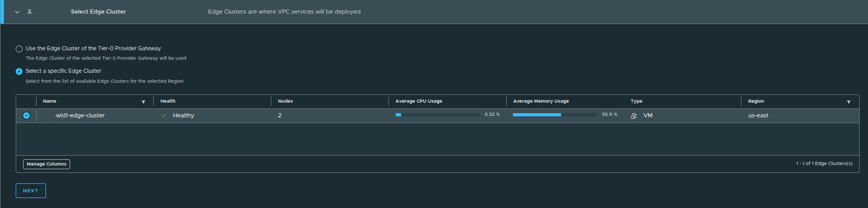
Task: Click the 'Edge Clusters are where VPC services' description
Action: pyautogui.click(x=284, y=12)
